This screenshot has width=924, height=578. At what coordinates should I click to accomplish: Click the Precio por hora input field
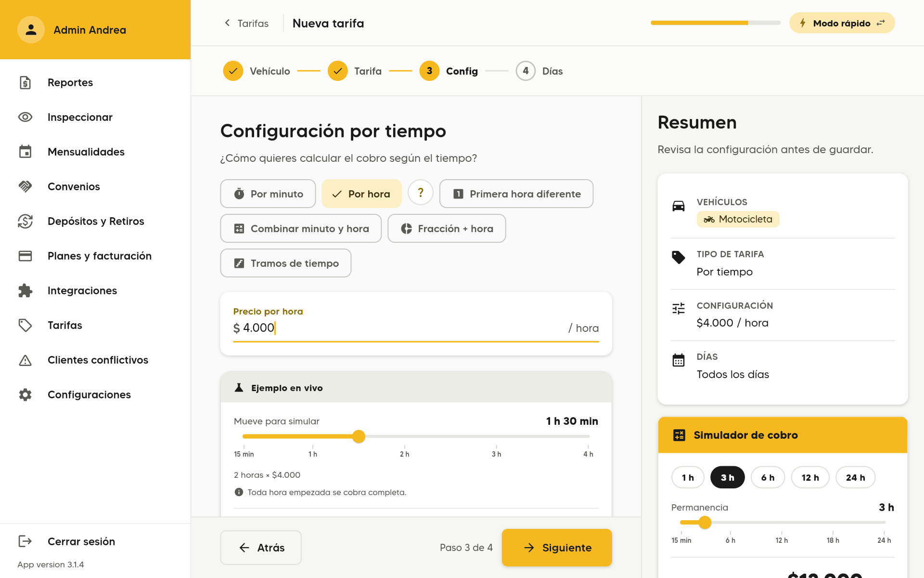[x=416, y=328]
